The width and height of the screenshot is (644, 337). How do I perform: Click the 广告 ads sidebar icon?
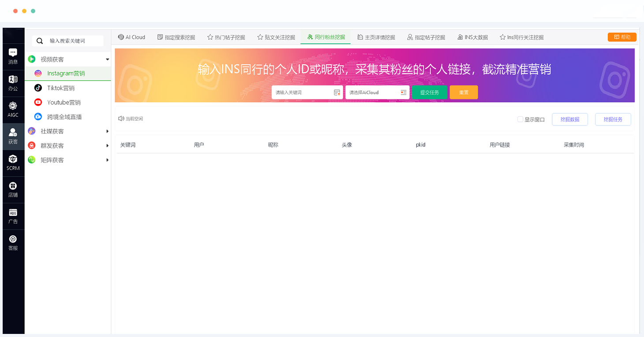coord(13,216)
